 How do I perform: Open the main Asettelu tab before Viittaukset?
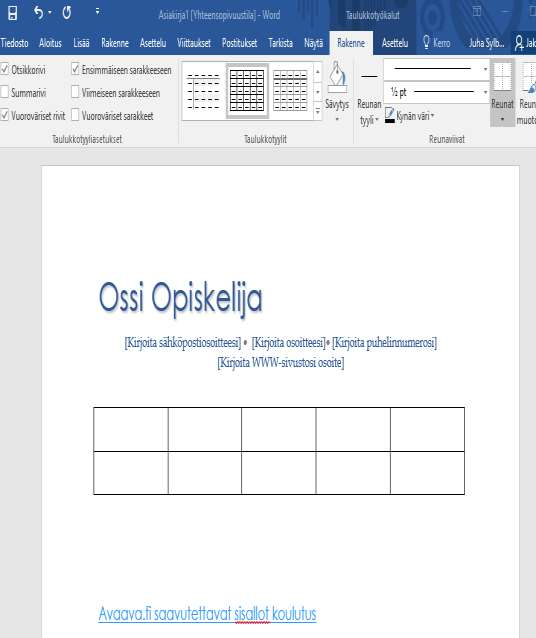(153, 43)
